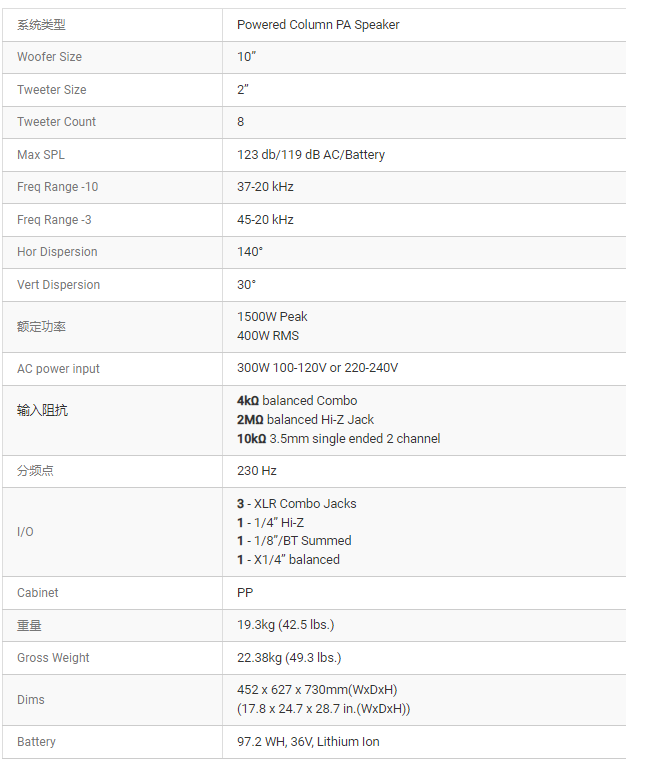Select the Powered Column PA Speaker text
667x762 pixels.
click(x=318, y=25)
